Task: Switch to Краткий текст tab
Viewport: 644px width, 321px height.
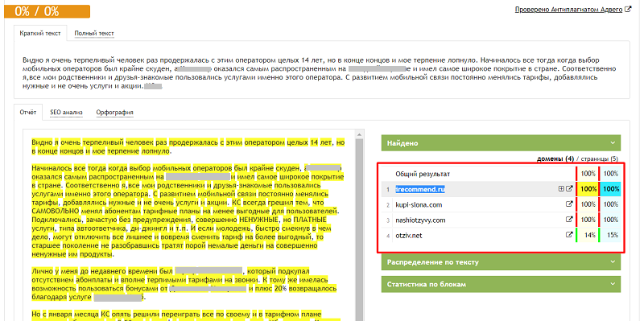Action: (x=40, y=33)
